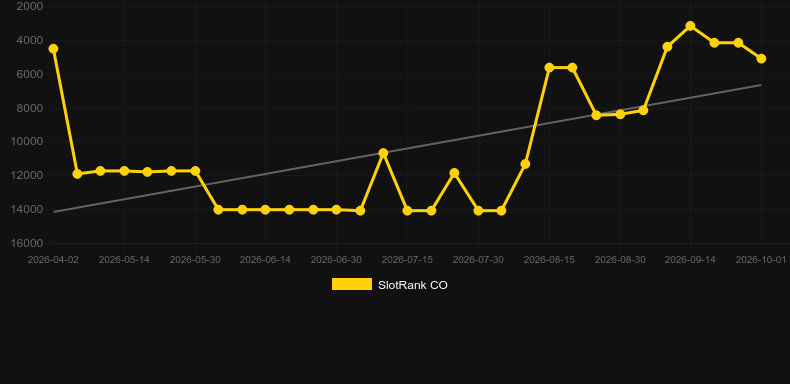Click the 2000 y-axis label
The image size is (790, 384).
(x=30, y=6)
